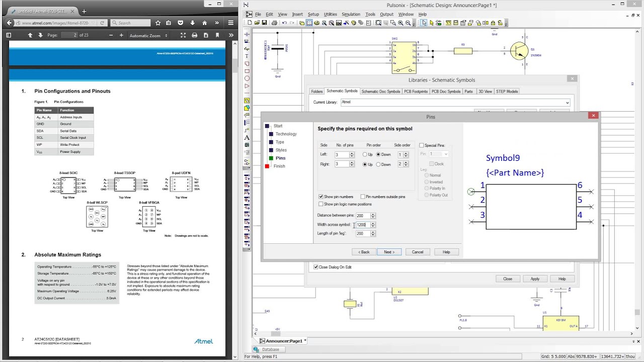Uncheck Close Dialog On Edit
Image resolution: width=644 pixels, height=362 pixels.
(x=316, y=267)
